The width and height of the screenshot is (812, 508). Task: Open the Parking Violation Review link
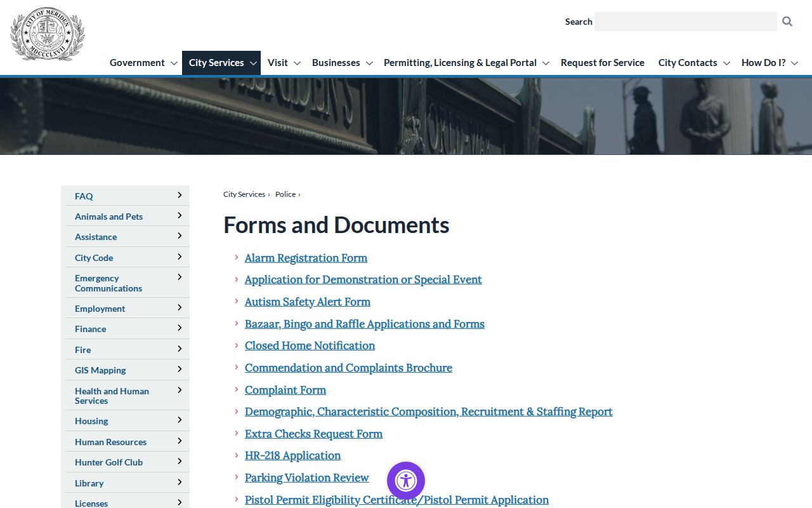point(307,478)
